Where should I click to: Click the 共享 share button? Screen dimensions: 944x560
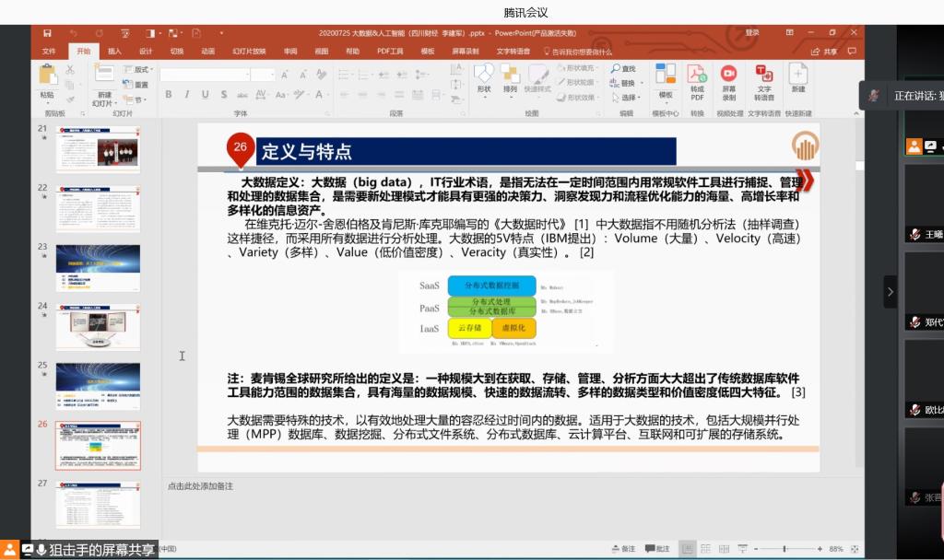click(x=826, y=52)
